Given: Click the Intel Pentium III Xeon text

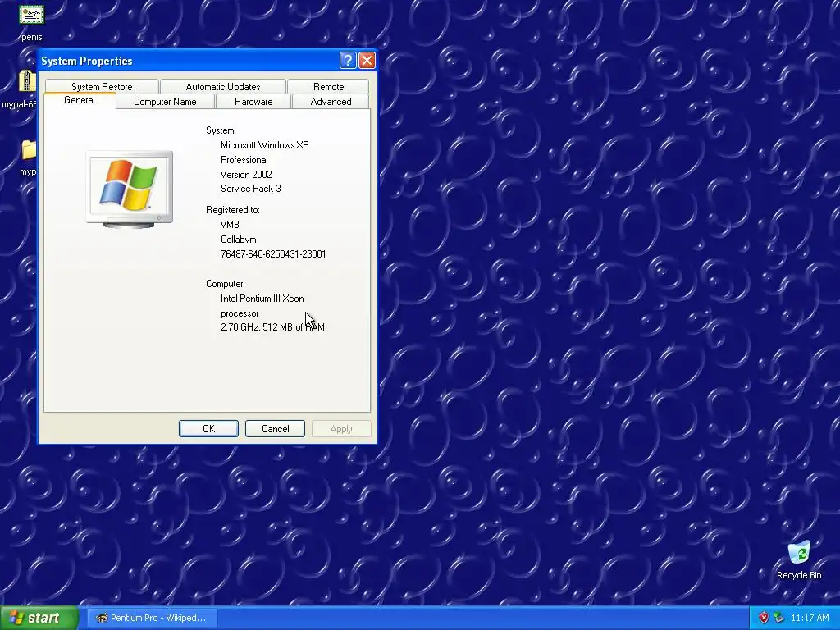Looking at the screenshot, I should click(262, 299).
